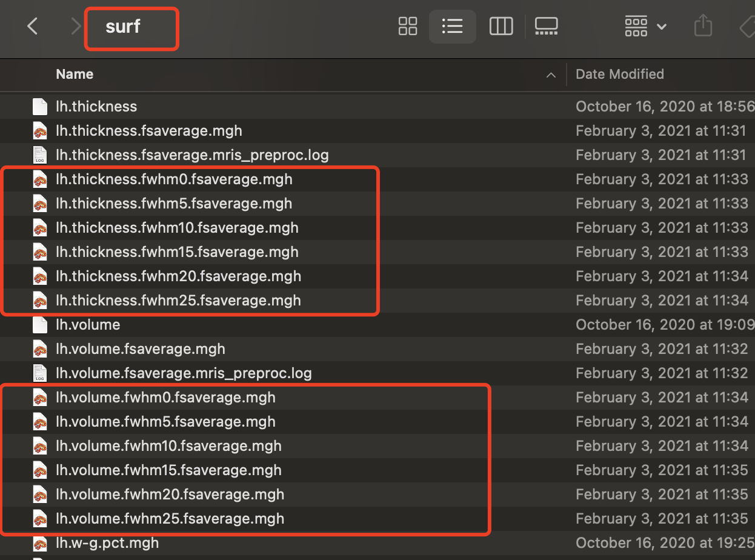Switch to column view
Viewport: 755px width, 560px height.
pyautogui.click(x=501, y=26)
